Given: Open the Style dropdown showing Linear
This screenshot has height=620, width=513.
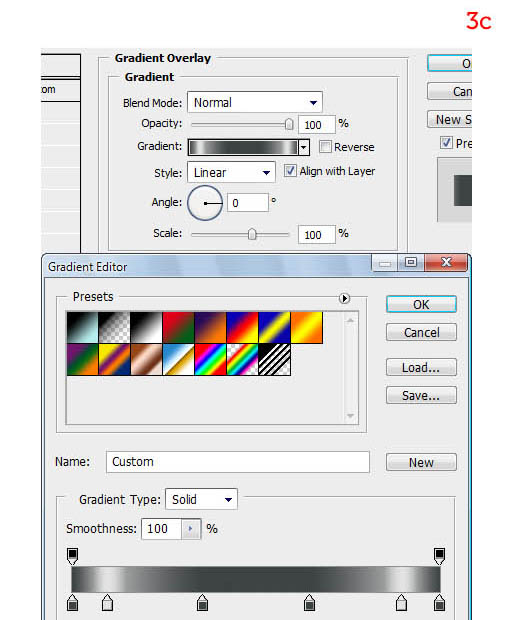Looking at the screenshot, I should pyautogui.click(x=231, y=172).
